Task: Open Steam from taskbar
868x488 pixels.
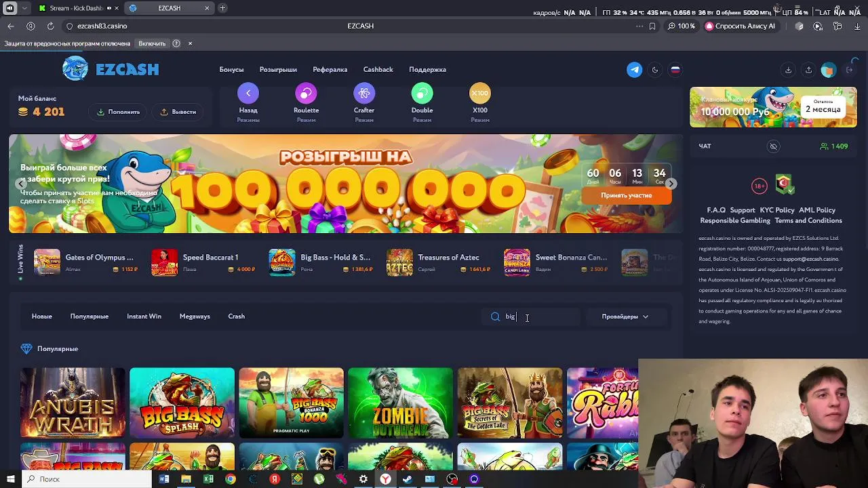Action: click(408, 479)
